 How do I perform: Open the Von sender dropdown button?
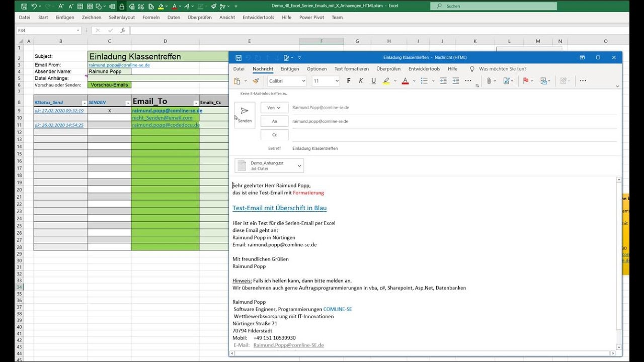[x=274, y=108]
